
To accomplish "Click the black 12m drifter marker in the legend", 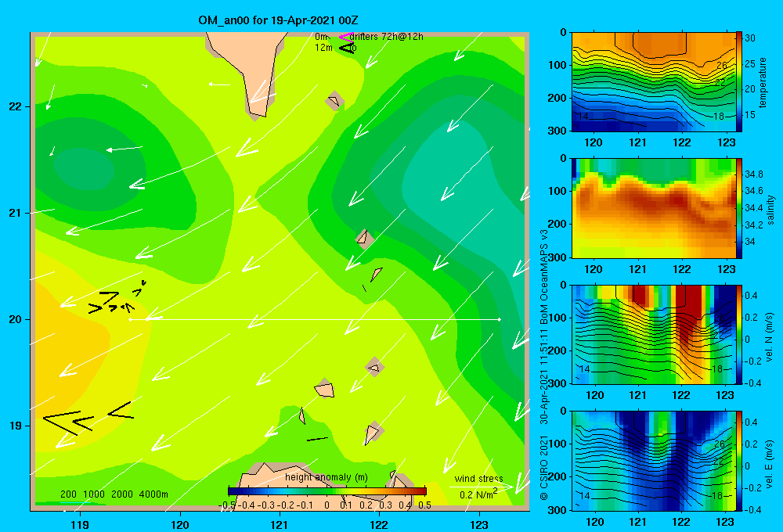I will click(x=347, y=48).
